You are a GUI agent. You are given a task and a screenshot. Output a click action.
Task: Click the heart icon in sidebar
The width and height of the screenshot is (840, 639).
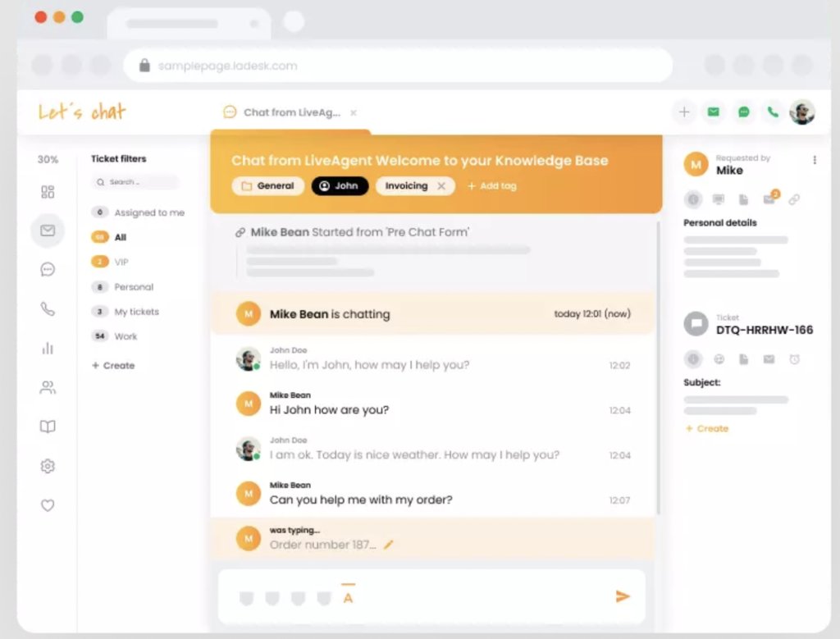coord(48,505)
